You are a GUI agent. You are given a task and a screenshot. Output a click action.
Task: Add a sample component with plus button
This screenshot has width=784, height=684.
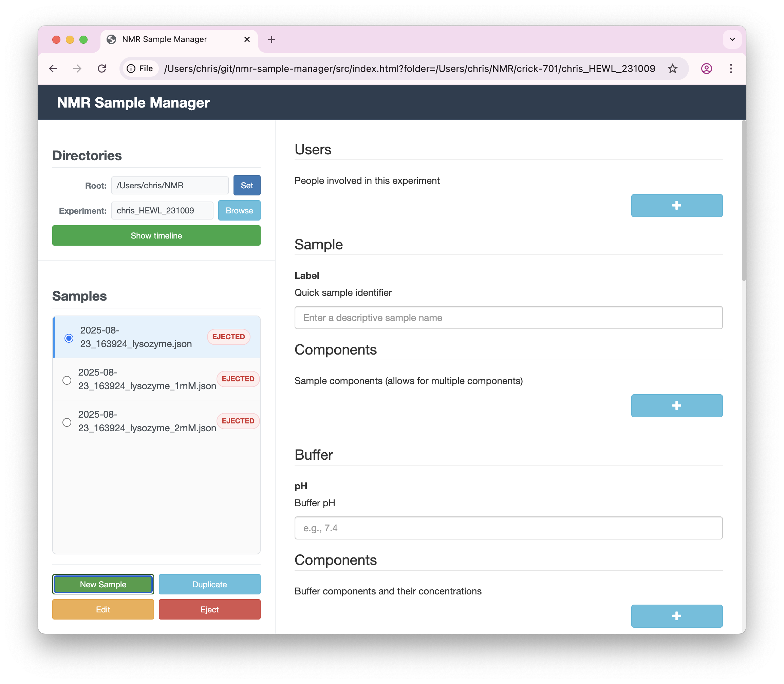tap(676, 406)
